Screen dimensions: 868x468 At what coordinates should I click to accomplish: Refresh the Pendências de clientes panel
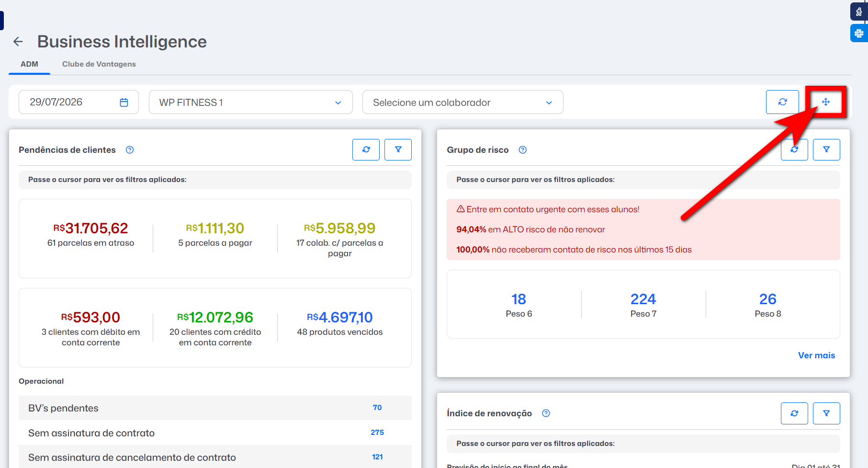click(x=366, y=149)
